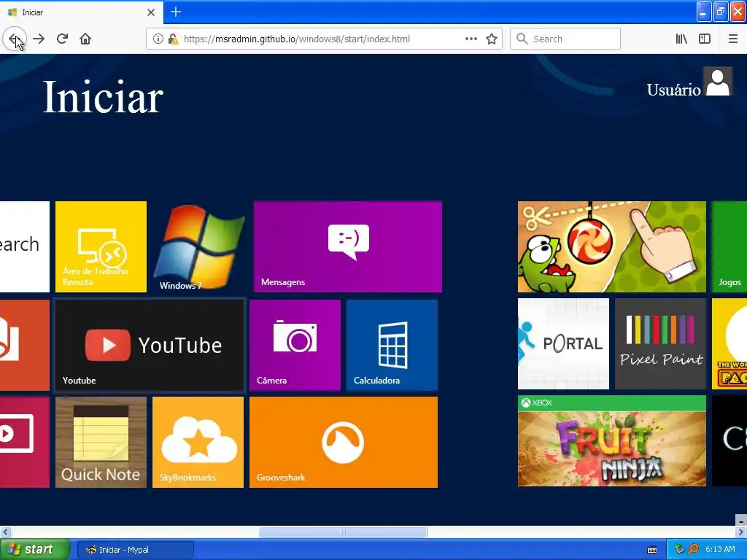Launch the Windows 7 tile
Viewport: 747px width, 560px height.
point(198,246)
